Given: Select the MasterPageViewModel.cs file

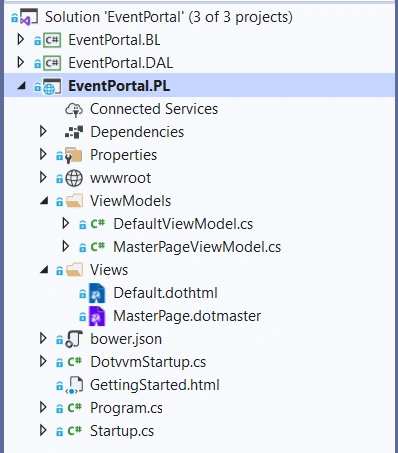Looking at the screenshot, I should [197, 247].
